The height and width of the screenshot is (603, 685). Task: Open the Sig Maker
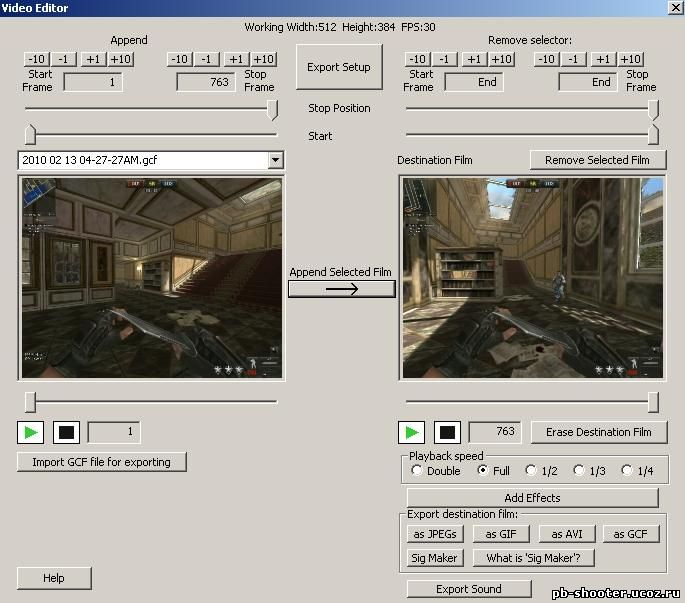[x=435, y=558]
